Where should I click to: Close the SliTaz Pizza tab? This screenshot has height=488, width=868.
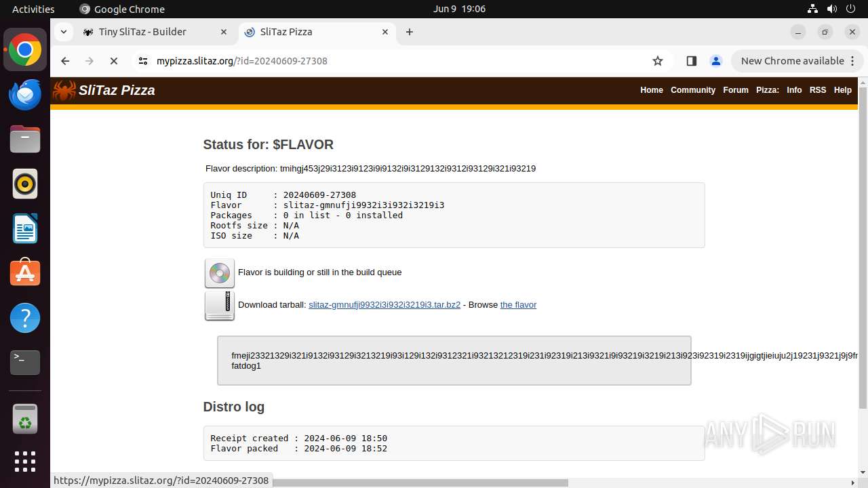click(x=385, y=32)
